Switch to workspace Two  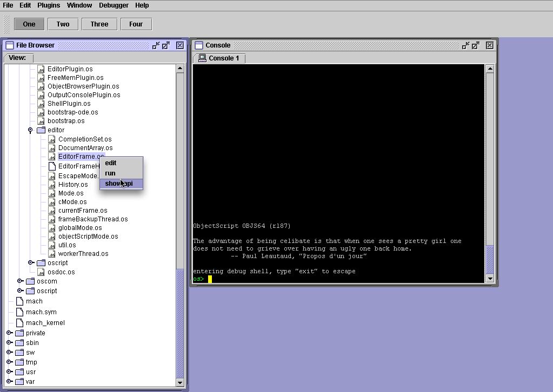[x=63, y=24]
